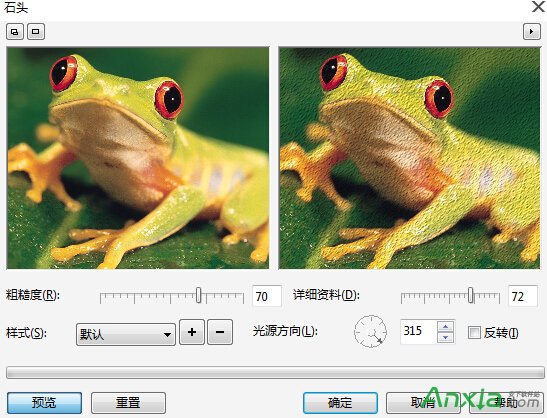Increase light direction with up arrow

[x=445, y=327]
